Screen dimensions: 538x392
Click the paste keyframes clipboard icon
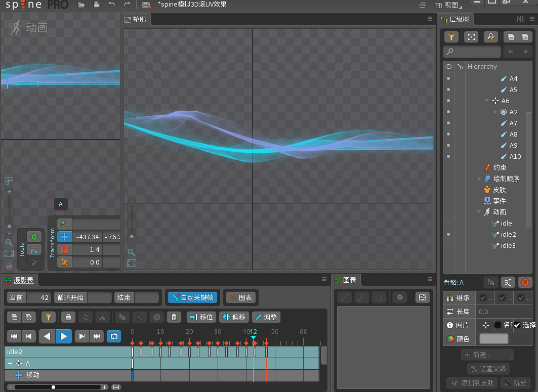174,317
